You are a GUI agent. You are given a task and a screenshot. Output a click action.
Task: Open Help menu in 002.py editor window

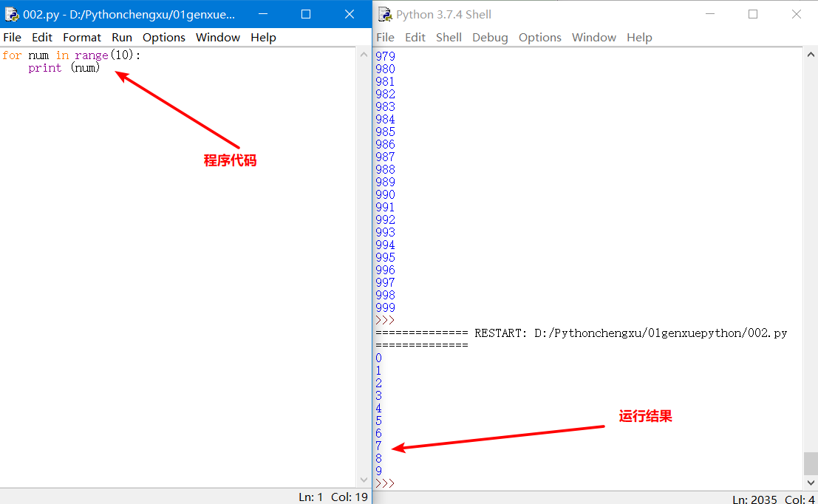263,38
